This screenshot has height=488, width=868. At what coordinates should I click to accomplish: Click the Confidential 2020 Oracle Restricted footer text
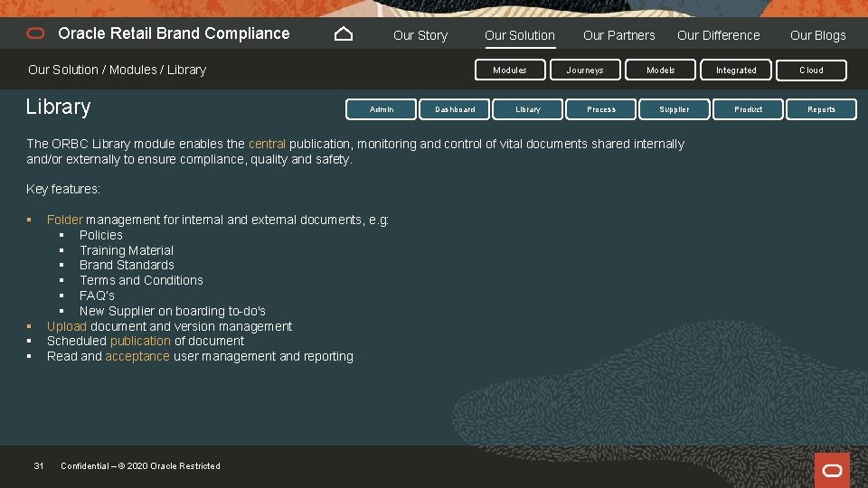[x=141, y=466]
